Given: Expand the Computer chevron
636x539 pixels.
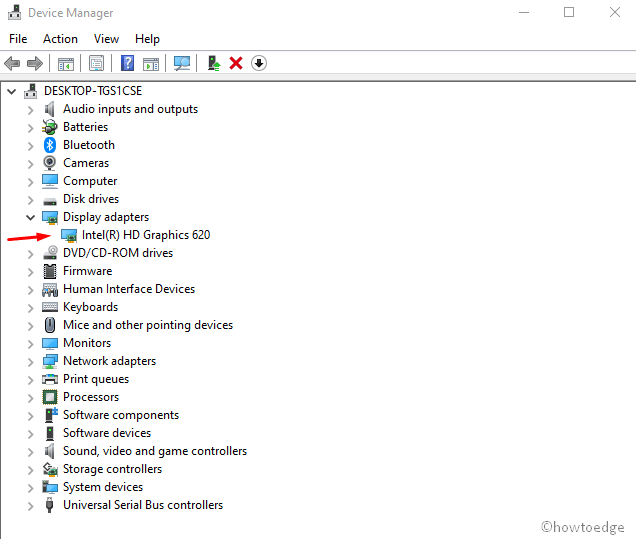Looking at the screenshot, I should [x=30, y=182].
